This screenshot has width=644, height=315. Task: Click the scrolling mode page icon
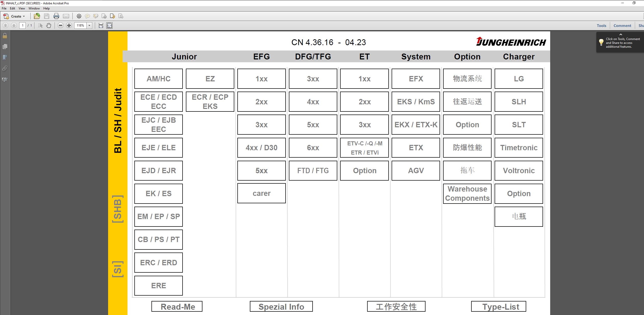pos(101,26)
